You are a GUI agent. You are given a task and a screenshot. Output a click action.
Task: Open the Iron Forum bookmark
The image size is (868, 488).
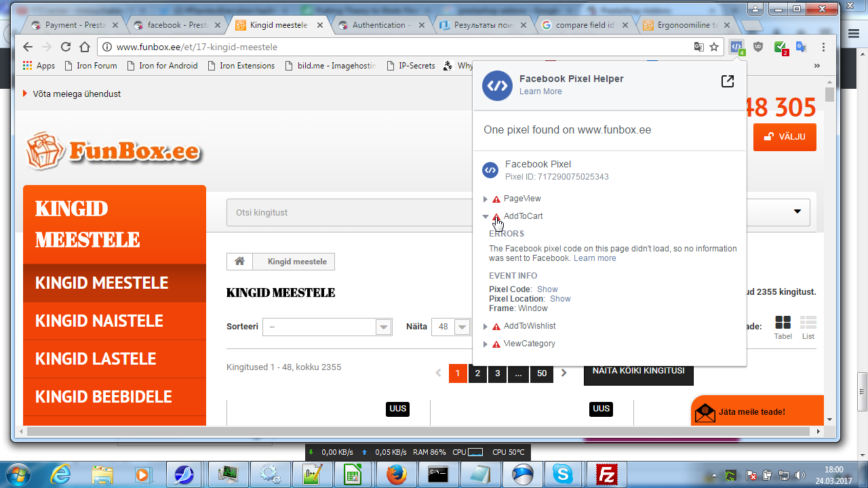[x=90, y=66]
